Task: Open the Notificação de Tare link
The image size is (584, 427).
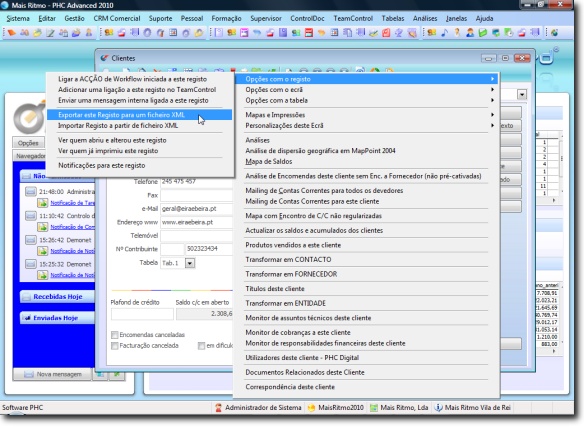Action: pos(72,203)
